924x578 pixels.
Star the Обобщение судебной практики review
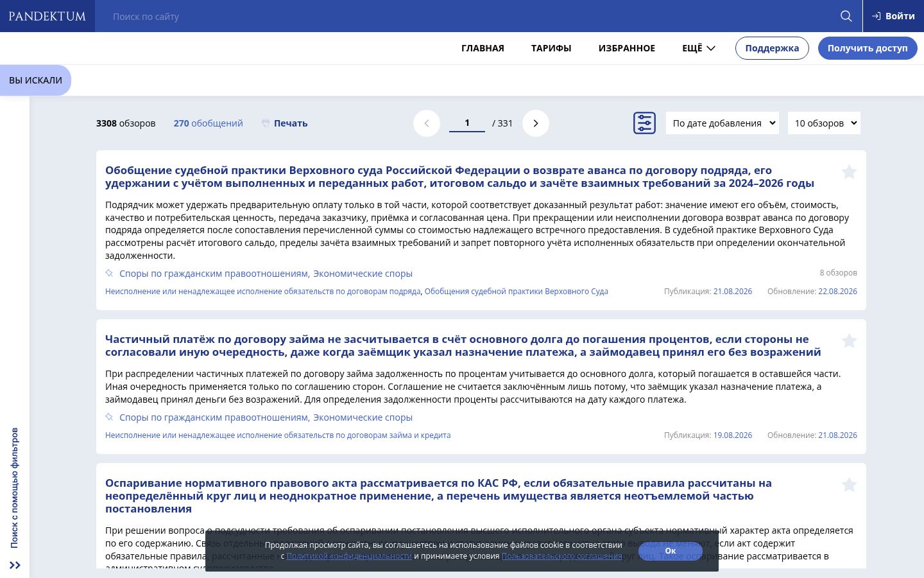(x=849, y=172)
